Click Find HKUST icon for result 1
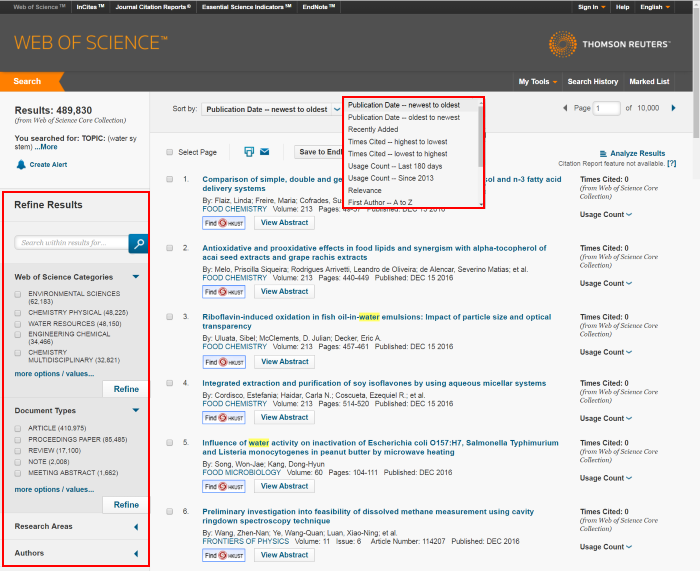Viewport: 700px width, 571px height. [x=224, y=223]
